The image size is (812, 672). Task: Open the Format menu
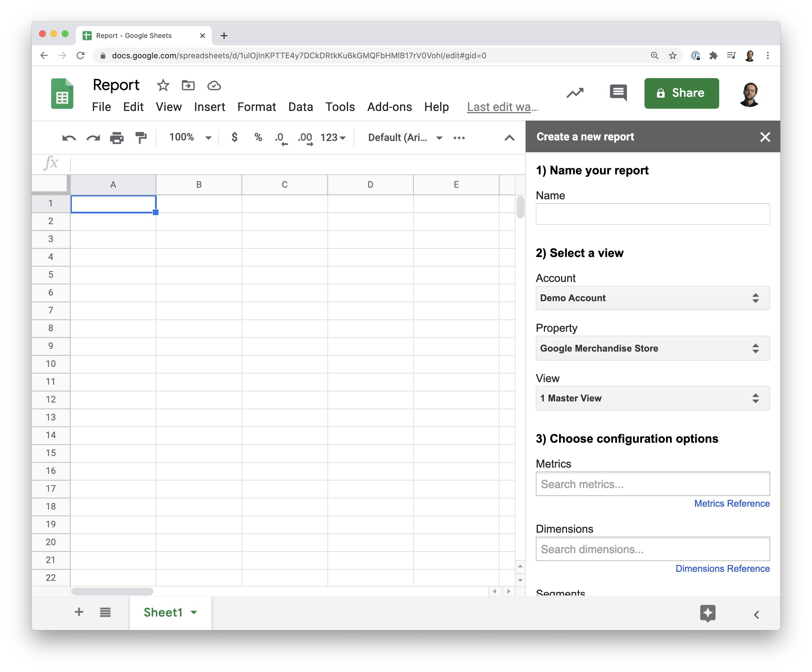tap(256, 107)
